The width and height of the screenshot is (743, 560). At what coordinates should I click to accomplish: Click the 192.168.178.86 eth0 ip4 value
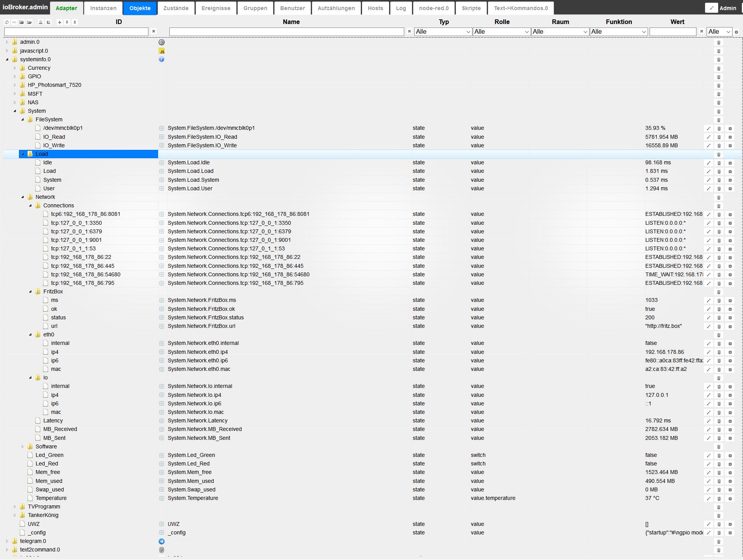click(x=665, y=352)
